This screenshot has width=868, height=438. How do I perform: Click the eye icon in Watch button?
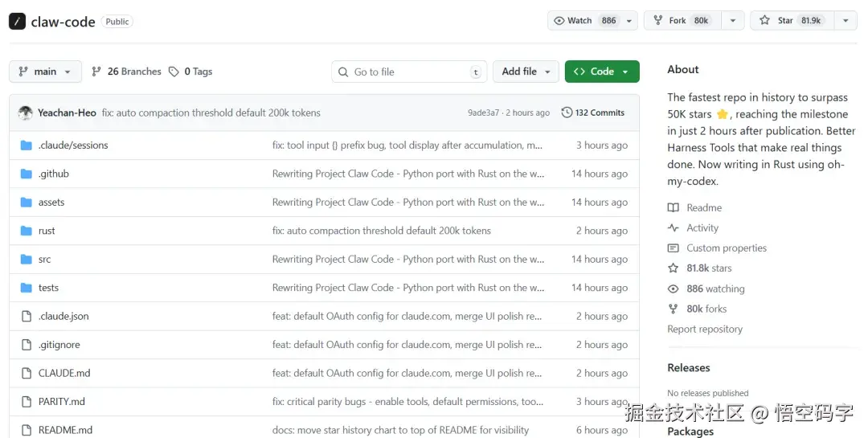point(559,20)
